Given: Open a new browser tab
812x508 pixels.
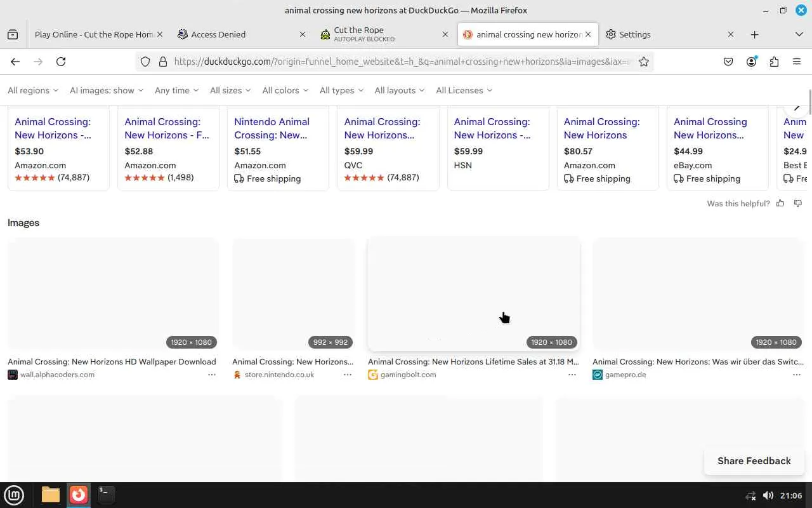Looking at the screenshot, I should [754, 34].
